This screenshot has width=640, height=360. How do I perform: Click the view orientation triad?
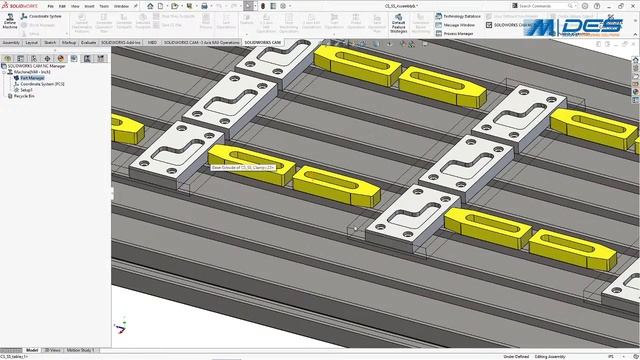click(x=120, y=327)
